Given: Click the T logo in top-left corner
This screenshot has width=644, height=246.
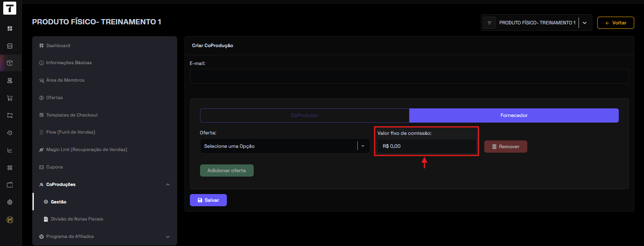Looking at the screenshot, I should tap(10, 9).
